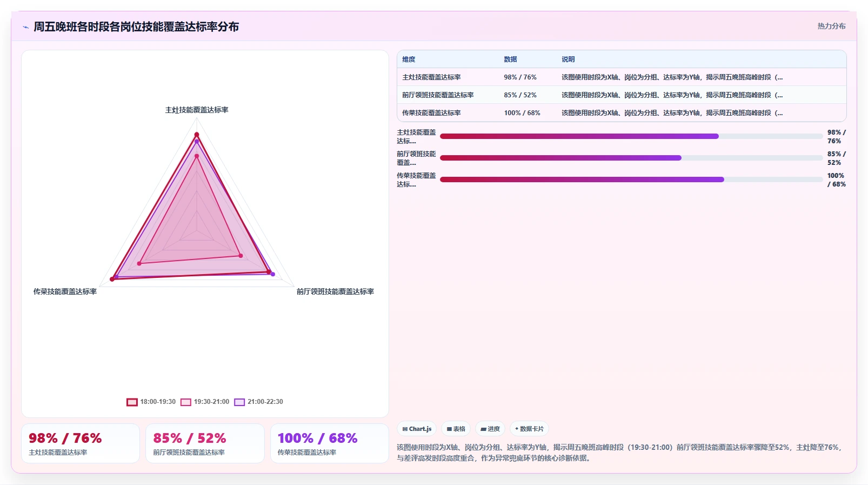868x485 pixels.
Task: Click the 说明 column header
Action: [x=568, y=59]
